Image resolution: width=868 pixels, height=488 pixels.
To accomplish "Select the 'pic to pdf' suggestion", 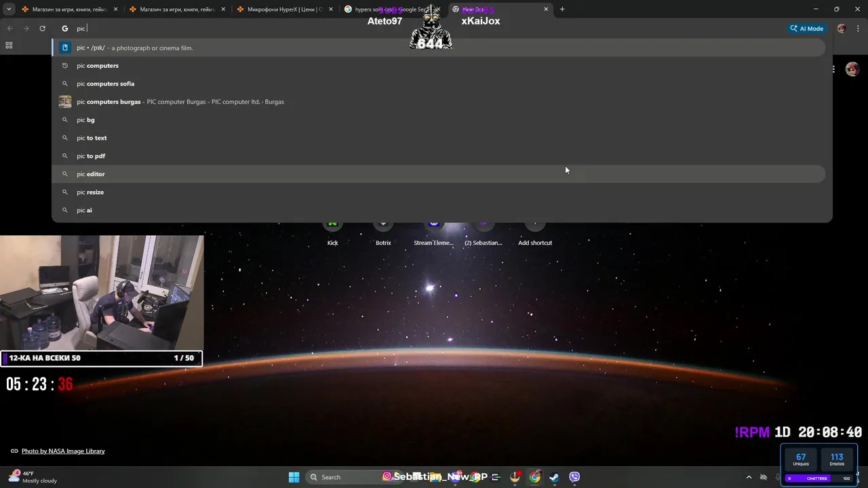I will point(439,156).
